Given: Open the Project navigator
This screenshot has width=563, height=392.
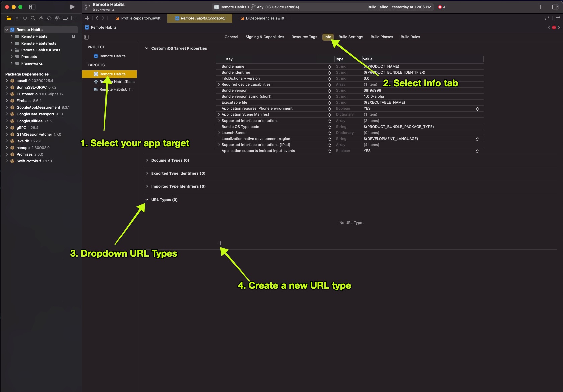Looking at the screenshot, I should click(x=9, y=18).
